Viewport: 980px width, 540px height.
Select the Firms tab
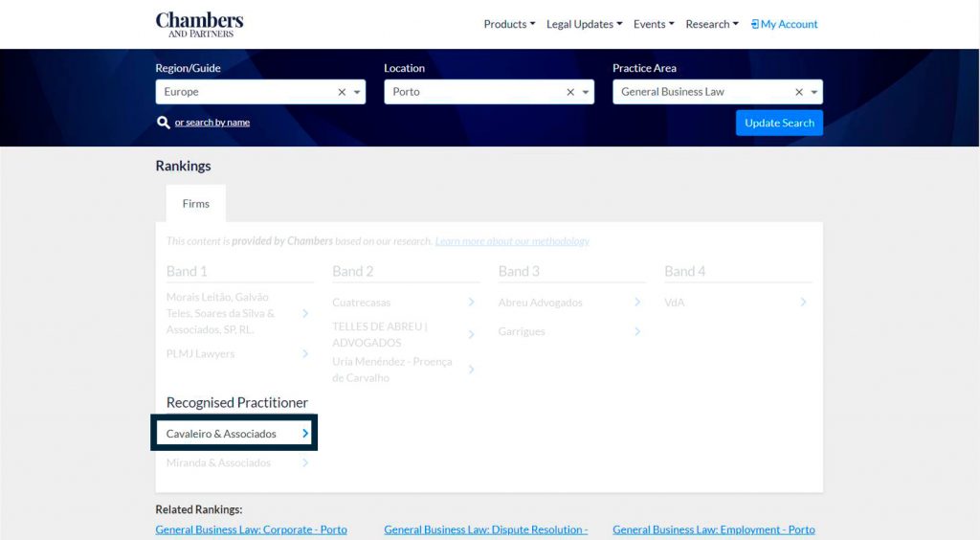195,203
